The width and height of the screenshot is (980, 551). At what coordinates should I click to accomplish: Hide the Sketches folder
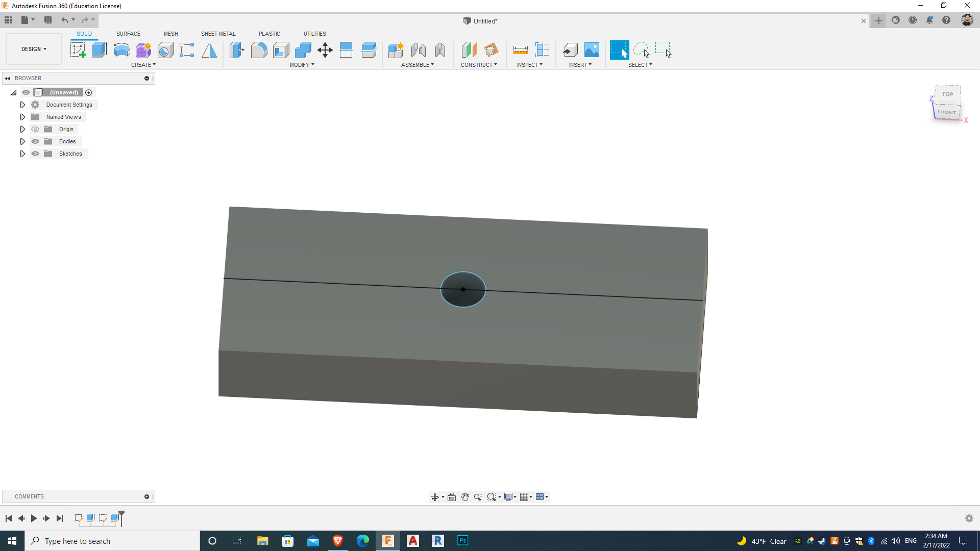click(x=35, y=154)
